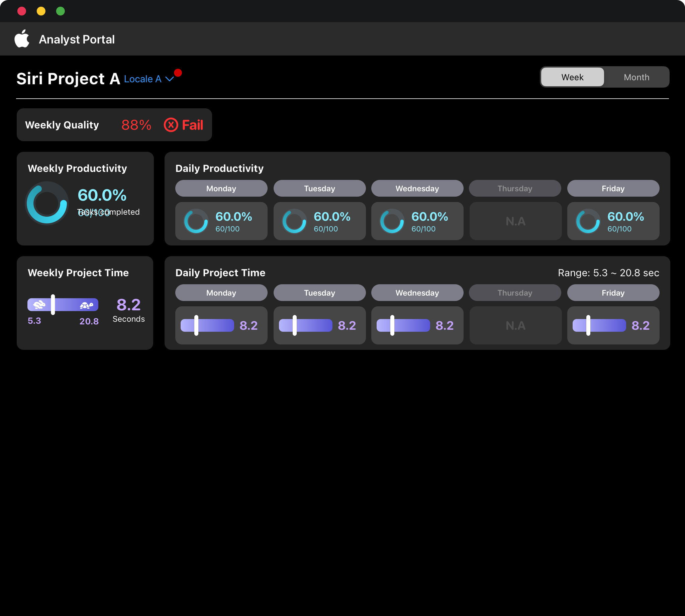Click the 60.0% weekly productivity value
Screen dimensions: 685x616
coord(102,195)
